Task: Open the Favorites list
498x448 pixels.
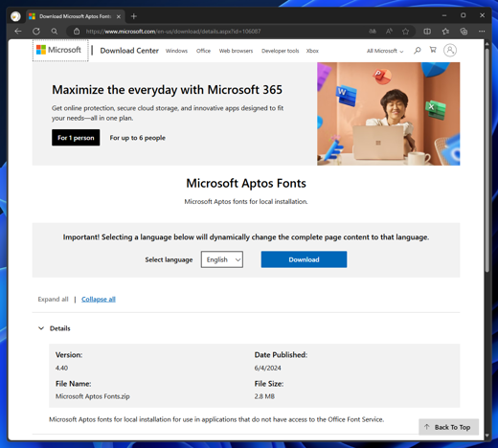Action: coord(445,32)
